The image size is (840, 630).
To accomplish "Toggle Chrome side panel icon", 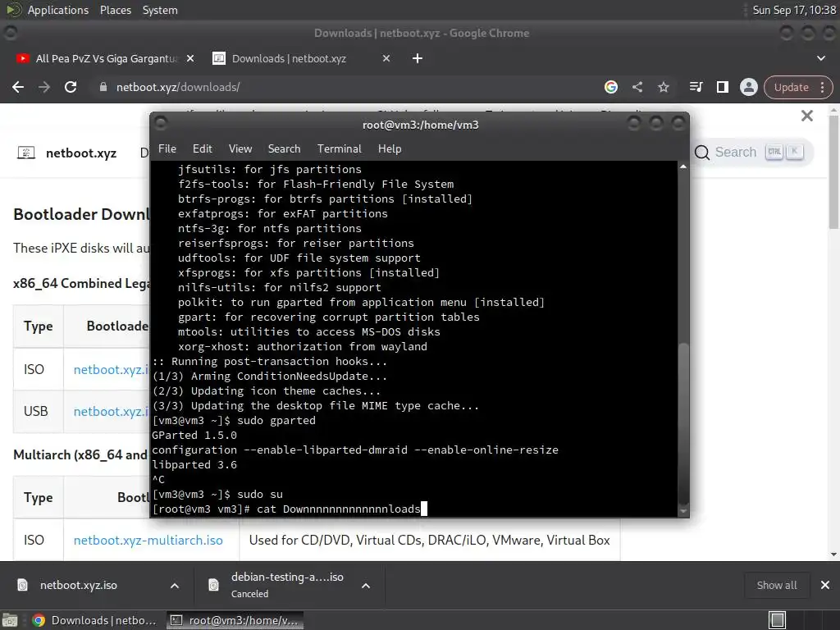I will pyautogui.click(x=722, y=87).
